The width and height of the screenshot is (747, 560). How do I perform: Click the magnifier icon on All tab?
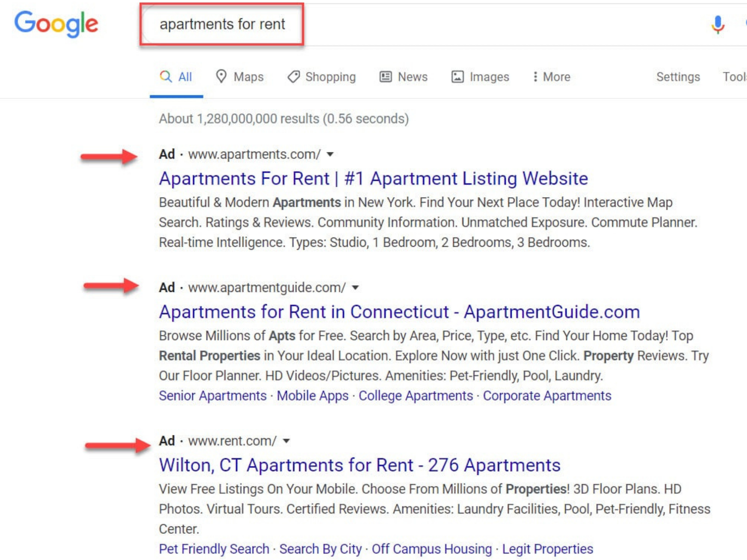coord(165,77)
